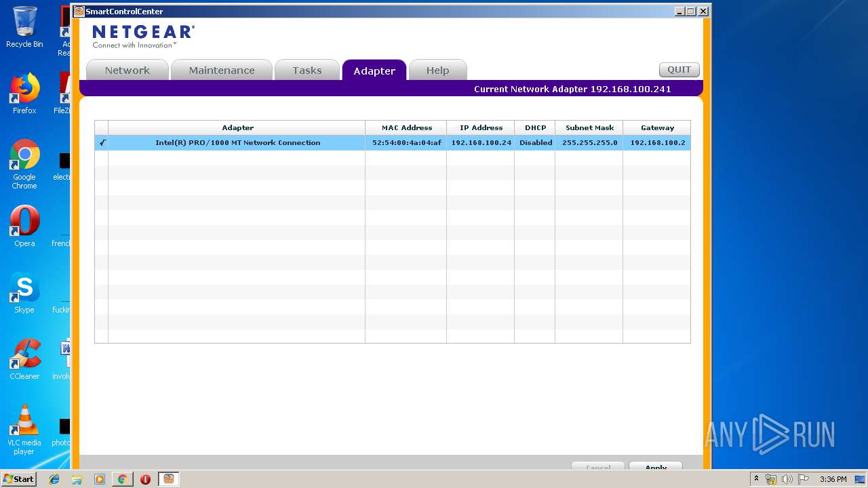Switch to the Network tab

tap(127, 70)
